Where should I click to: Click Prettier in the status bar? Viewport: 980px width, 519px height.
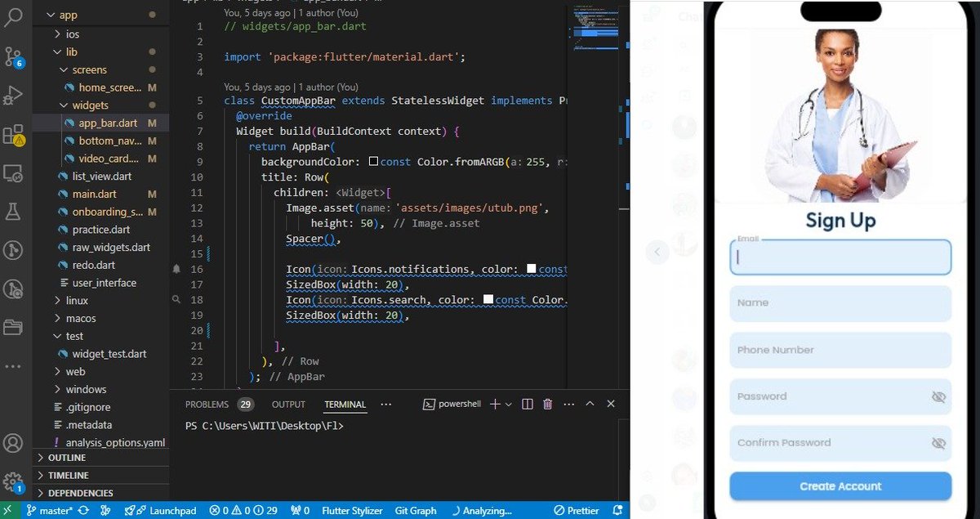575,510
